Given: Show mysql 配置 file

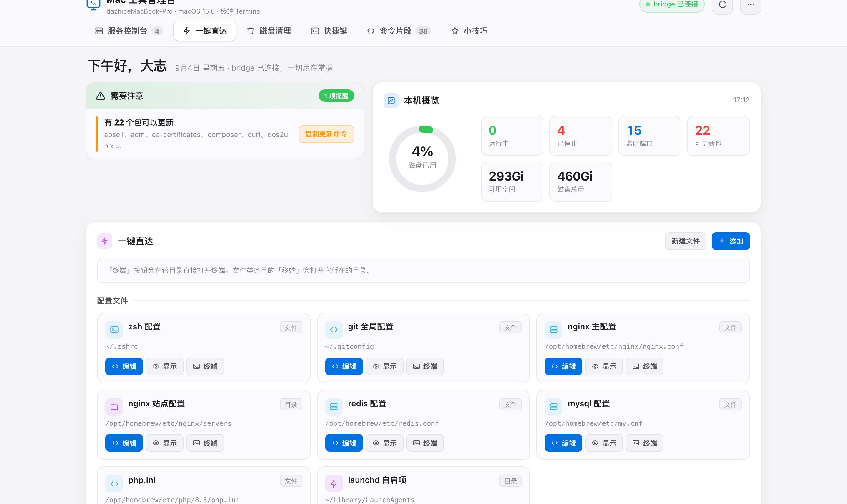Looking at the screenshot, I should [x=604, y=443].
